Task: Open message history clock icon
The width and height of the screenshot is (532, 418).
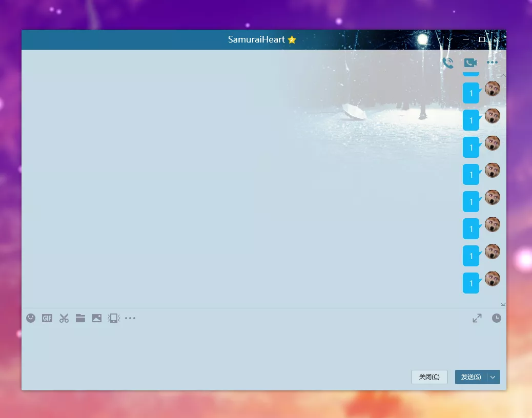Action: [496, 318]
